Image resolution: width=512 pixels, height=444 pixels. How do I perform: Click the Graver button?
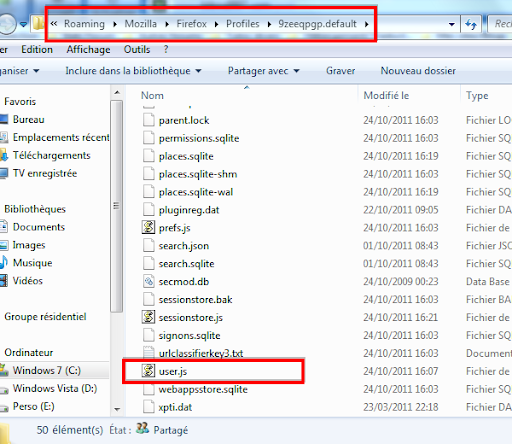coord(340,71)
